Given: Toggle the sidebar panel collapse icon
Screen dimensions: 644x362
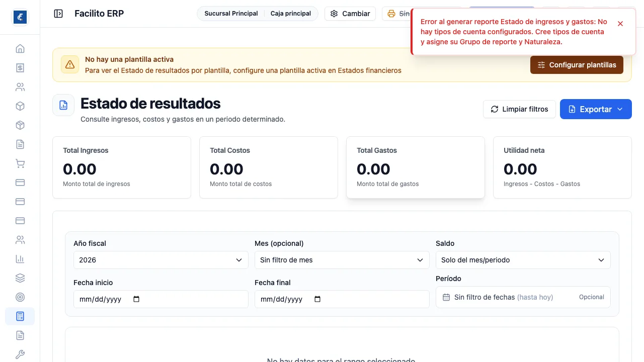Looking at the screenshot, I should point(58,14).
